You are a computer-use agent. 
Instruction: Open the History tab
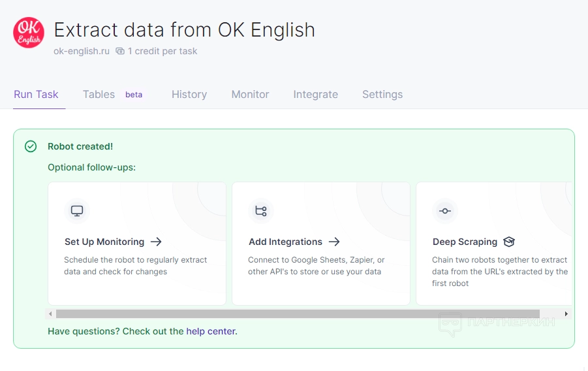coord(189,94)
